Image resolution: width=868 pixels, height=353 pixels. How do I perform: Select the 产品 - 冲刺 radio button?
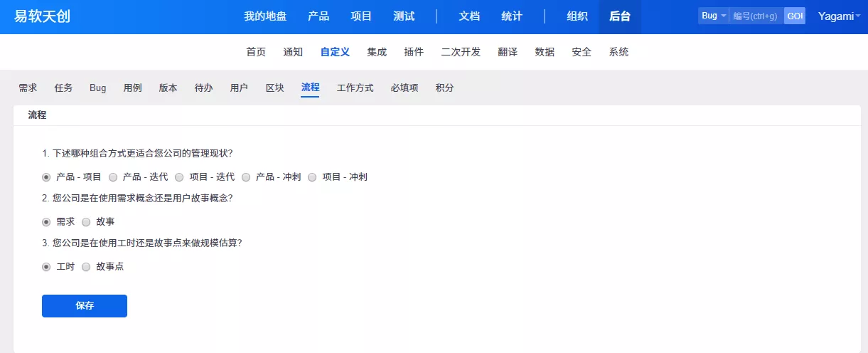click(x=246, y=176)
